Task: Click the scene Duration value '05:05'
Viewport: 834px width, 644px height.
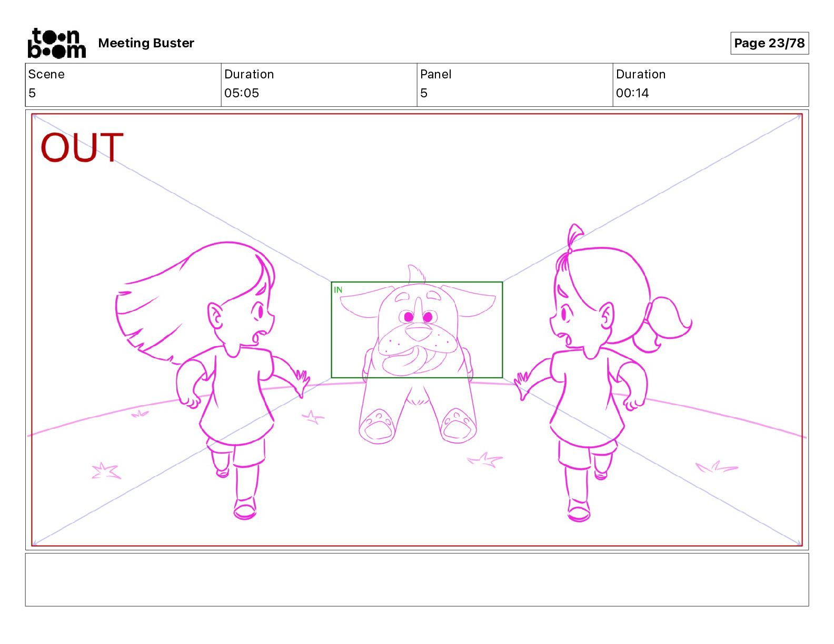Action: [242, 93]
